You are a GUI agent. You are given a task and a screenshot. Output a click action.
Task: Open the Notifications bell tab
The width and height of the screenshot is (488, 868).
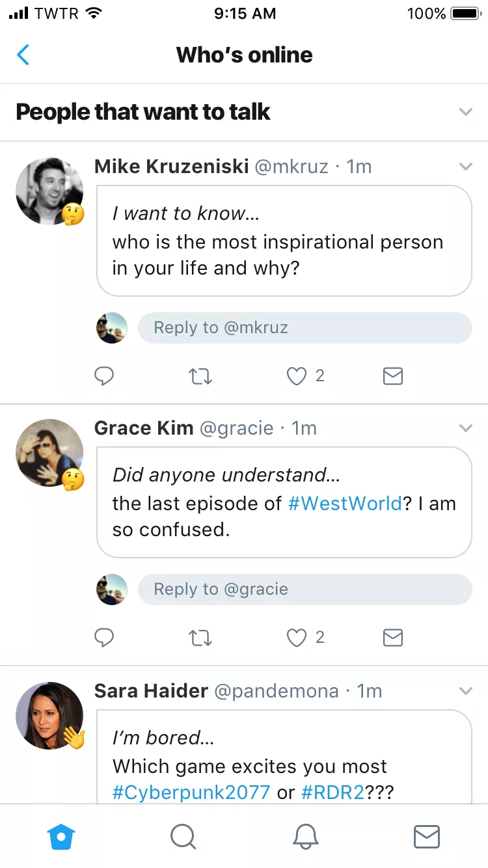(305, 837)
